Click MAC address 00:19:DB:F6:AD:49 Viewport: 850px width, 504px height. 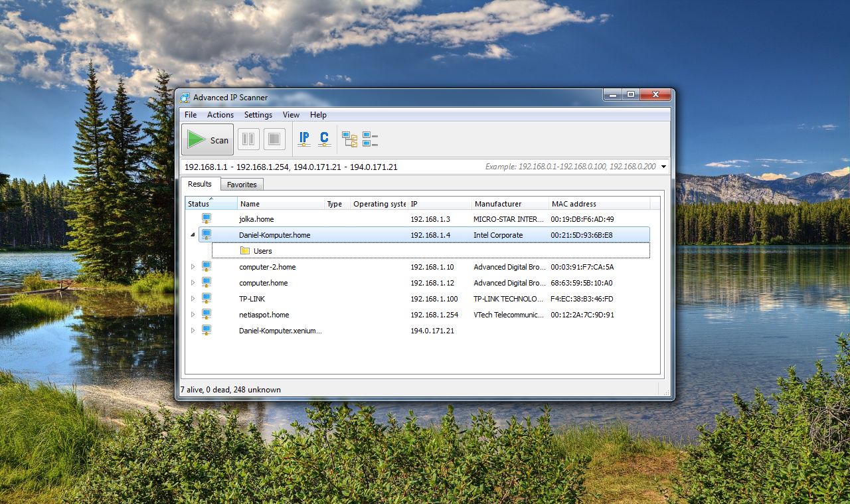pos(582,219)
